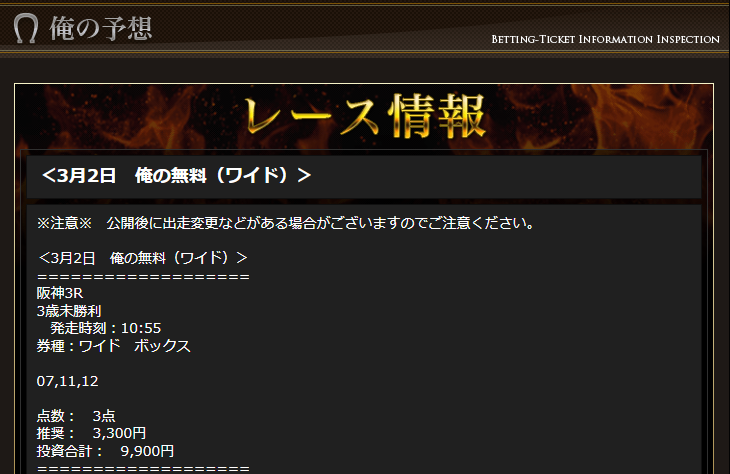Click the 投資合計: 9,900円 total line
Image resolution: width=730 pixels, height=474 pixels.
click(105, 451)
